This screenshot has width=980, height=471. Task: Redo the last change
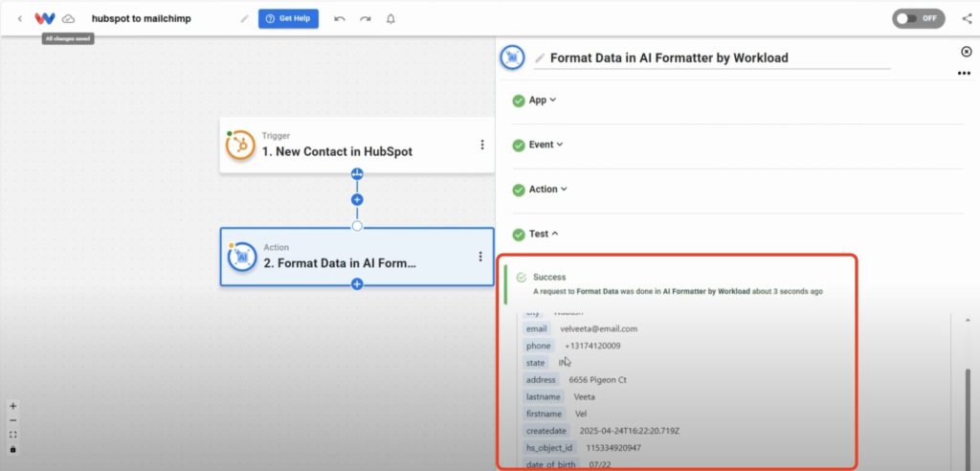[x=365, y=19]
